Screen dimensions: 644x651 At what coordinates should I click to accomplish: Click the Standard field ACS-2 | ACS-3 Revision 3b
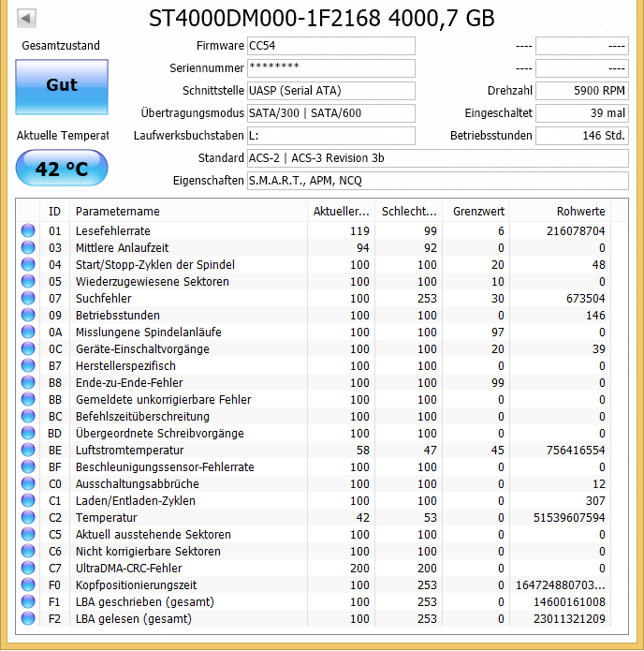(438, 158)
